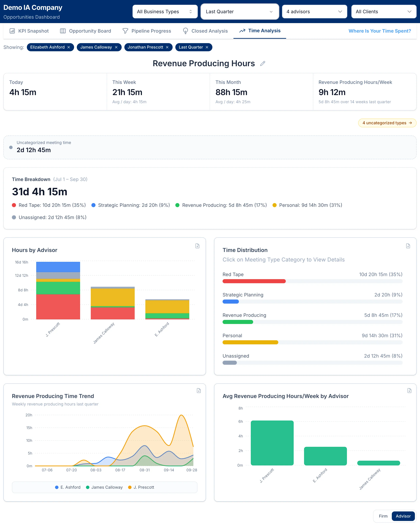Open Where Is Your Time Spent link

380,31
